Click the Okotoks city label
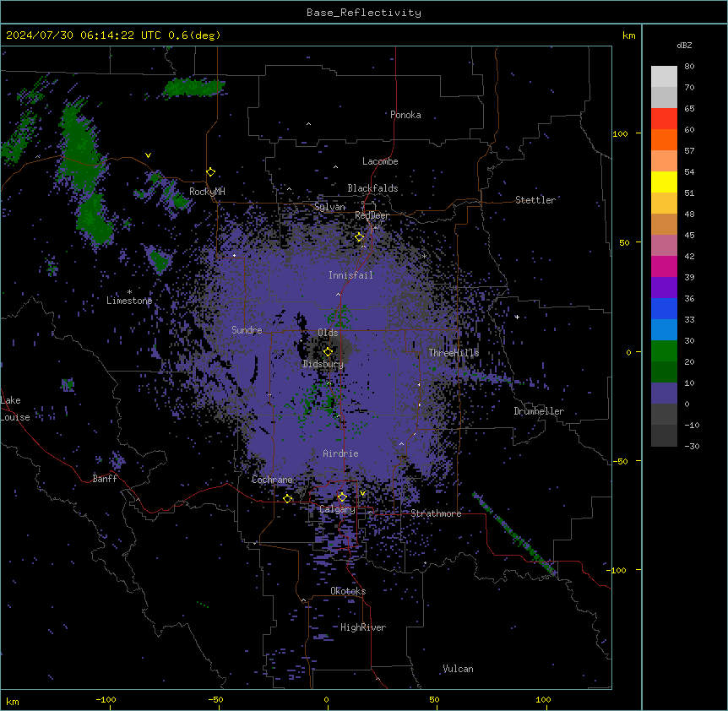The height and width of the screenshot is (711, 728). point(348,591)
